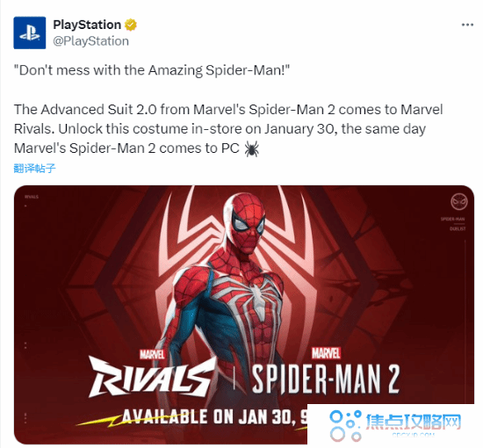
Task: Click the MARVEL label above SPIDER-MAN 2
Action: coord(326,353)
